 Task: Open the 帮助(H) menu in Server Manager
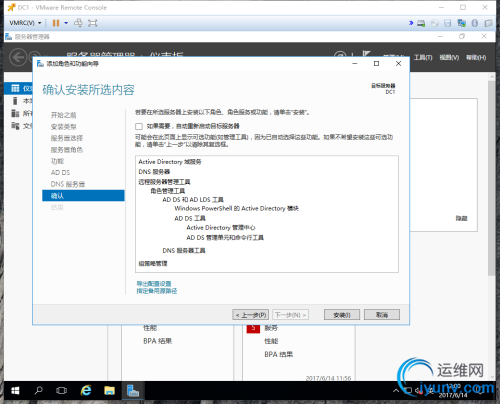(476, 58)
